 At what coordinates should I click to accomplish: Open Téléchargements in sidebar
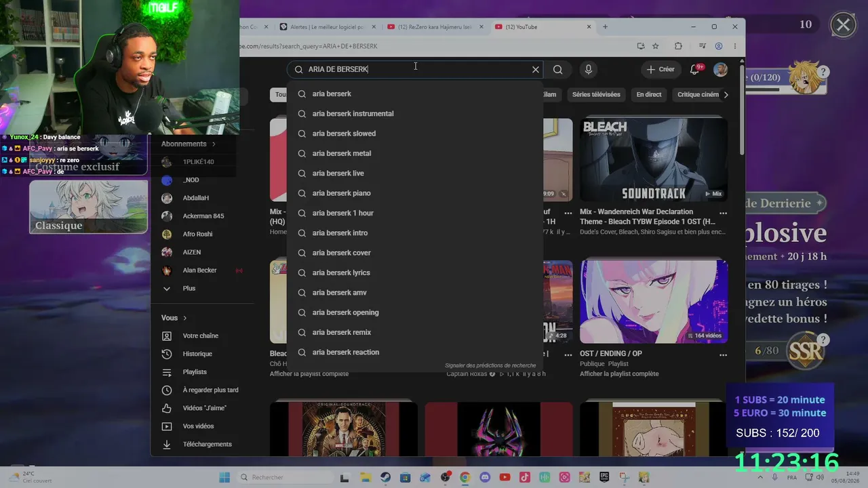(207, 444)
